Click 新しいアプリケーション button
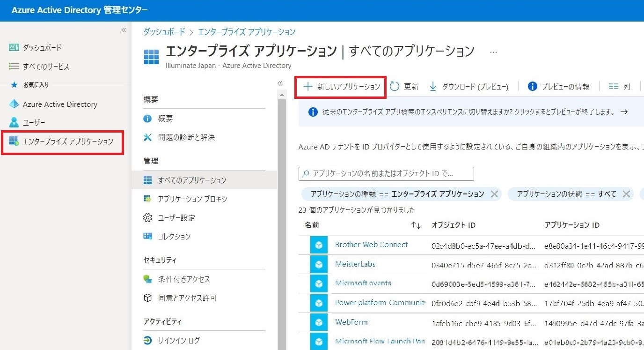The height and width of the screenshot is (350, 644). [x=342, y=87]
